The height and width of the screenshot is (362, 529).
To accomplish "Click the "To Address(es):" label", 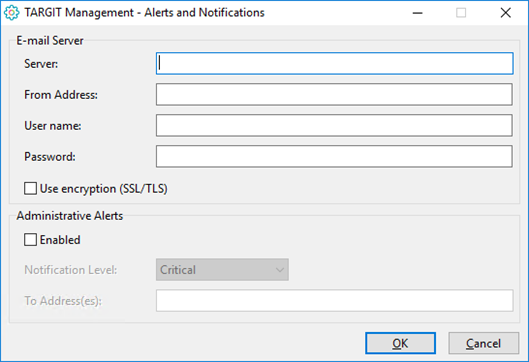I will pos(63,301).
